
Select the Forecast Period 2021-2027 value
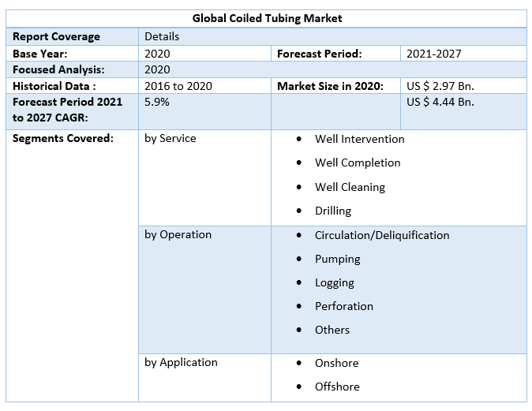(433, 54)
